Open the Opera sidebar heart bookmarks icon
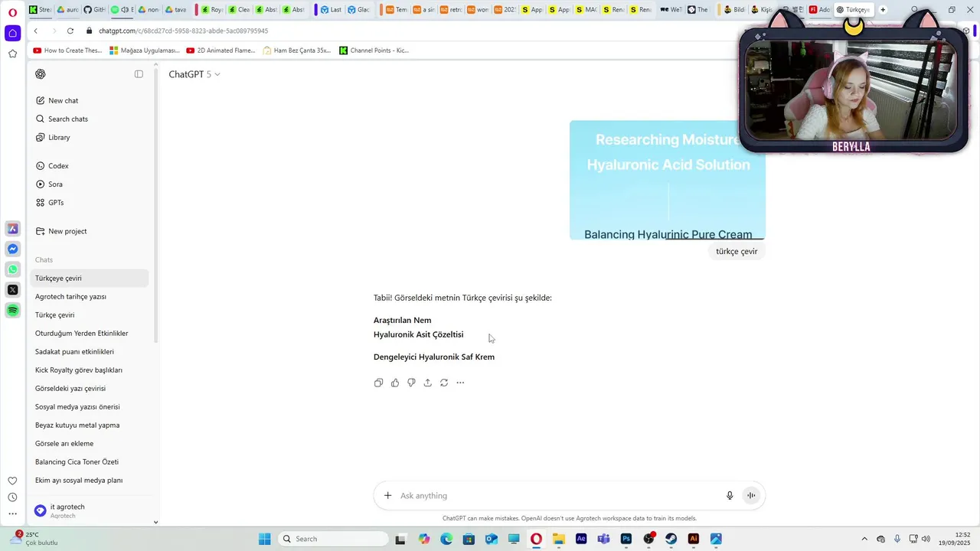Image resolution: width=980 pixels, height=551 pixels. point(12,481)
